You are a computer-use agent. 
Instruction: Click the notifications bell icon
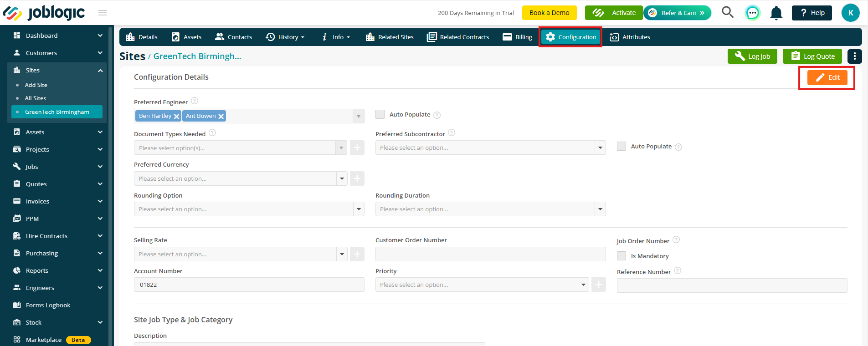coord(776,13)
